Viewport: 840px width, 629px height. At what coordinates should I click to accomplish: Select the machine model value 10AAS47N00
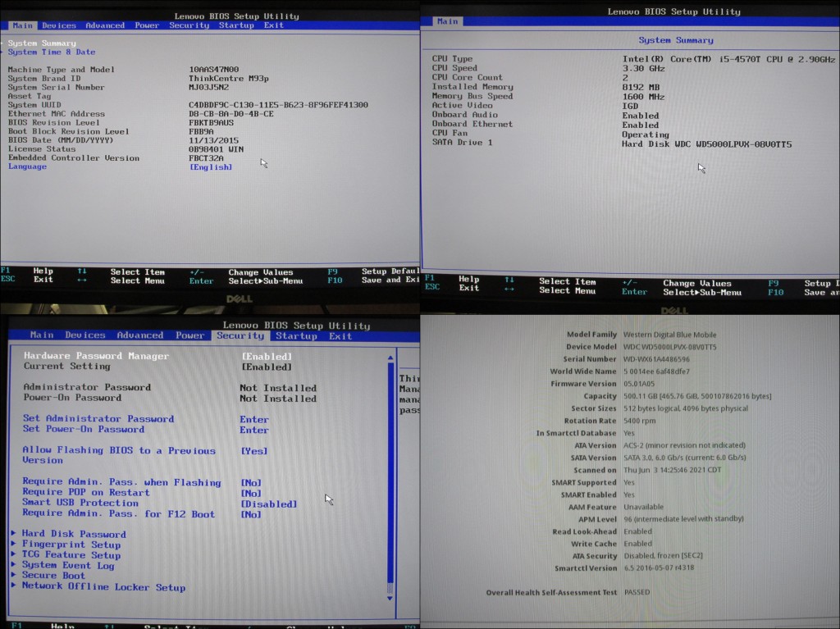(x=214, y=69)
